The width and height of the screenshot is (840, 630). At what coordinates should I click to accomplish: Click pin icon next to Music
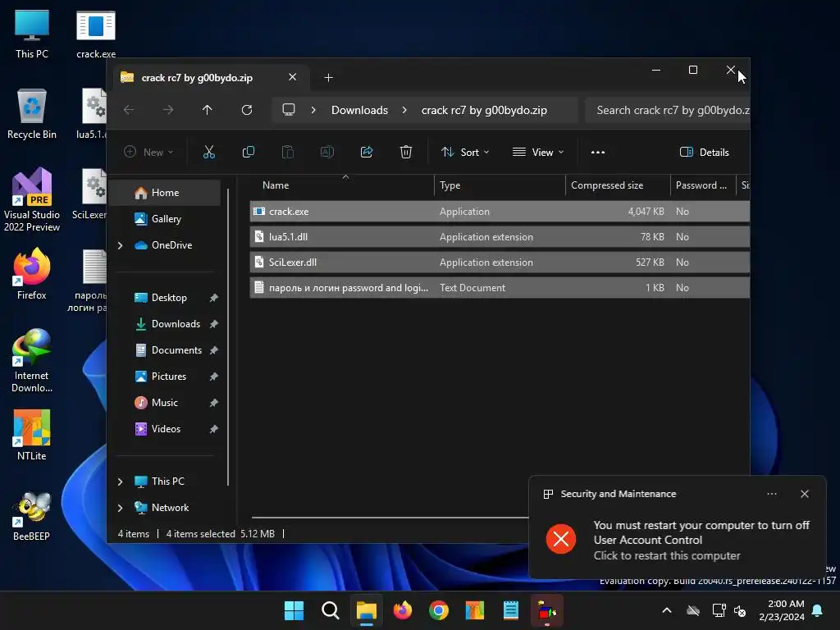click(x=214, y=403)
